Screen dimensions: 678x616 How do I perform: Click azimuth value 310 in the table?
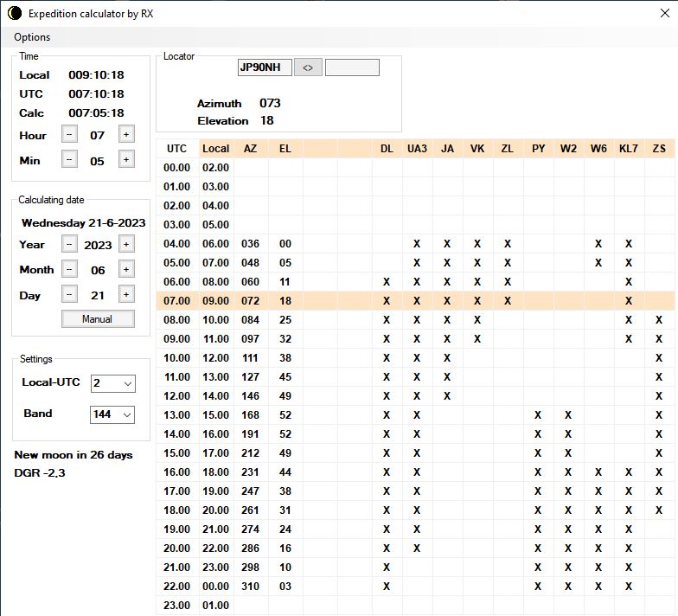[251, 587]
